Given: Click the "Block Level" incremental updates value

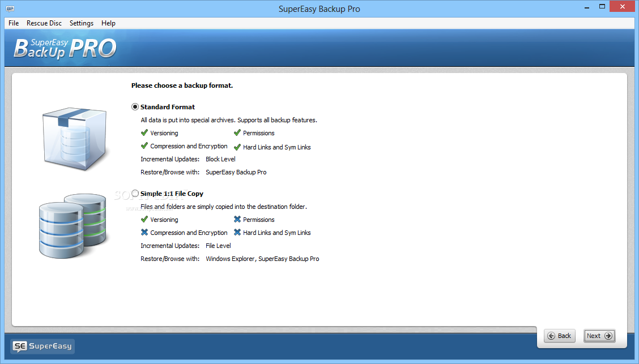Looking at the screenshot, I should tap(220, 159).
